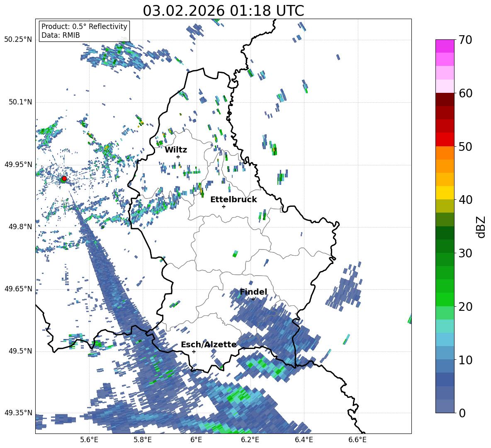Click the 5.6°E longitude label

(89, 440)
